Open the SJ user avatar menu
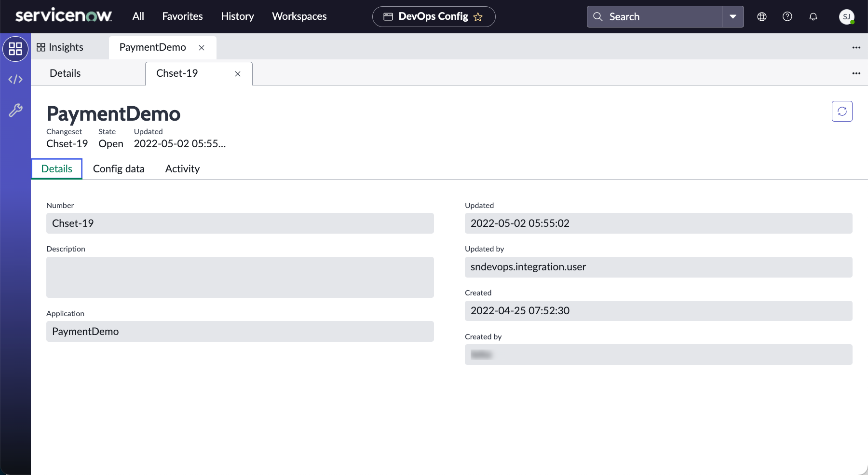868x475 pixels. 846,17
